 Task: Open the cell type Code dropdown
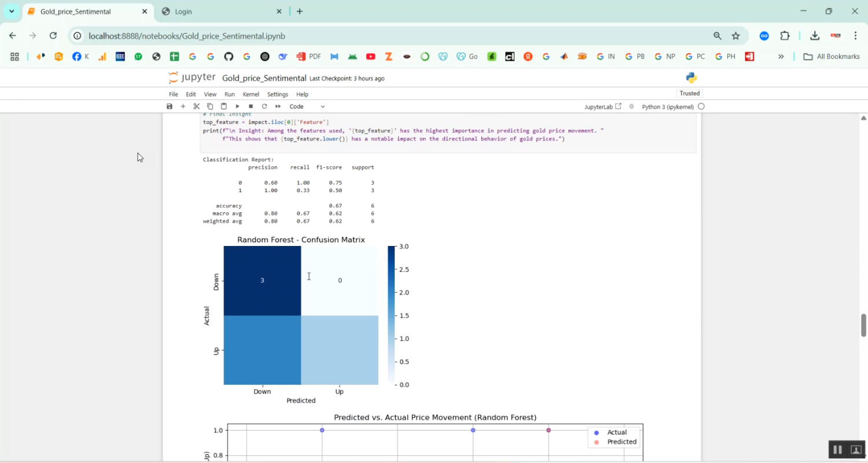(307, 106)
